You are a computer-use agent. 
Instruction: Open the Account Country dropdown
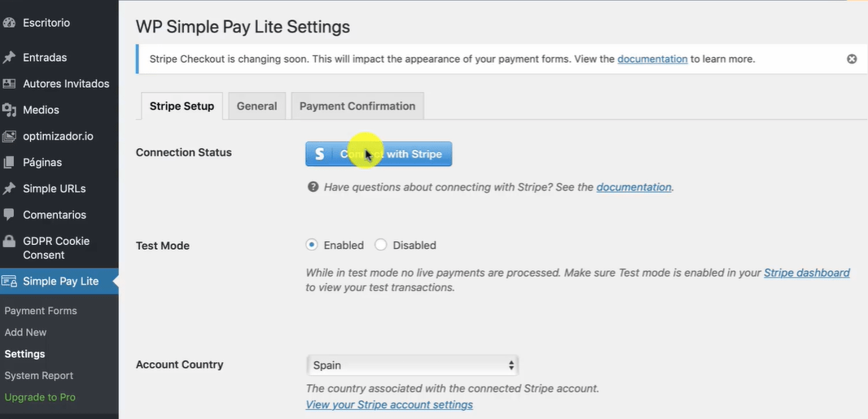click(412, 365)
